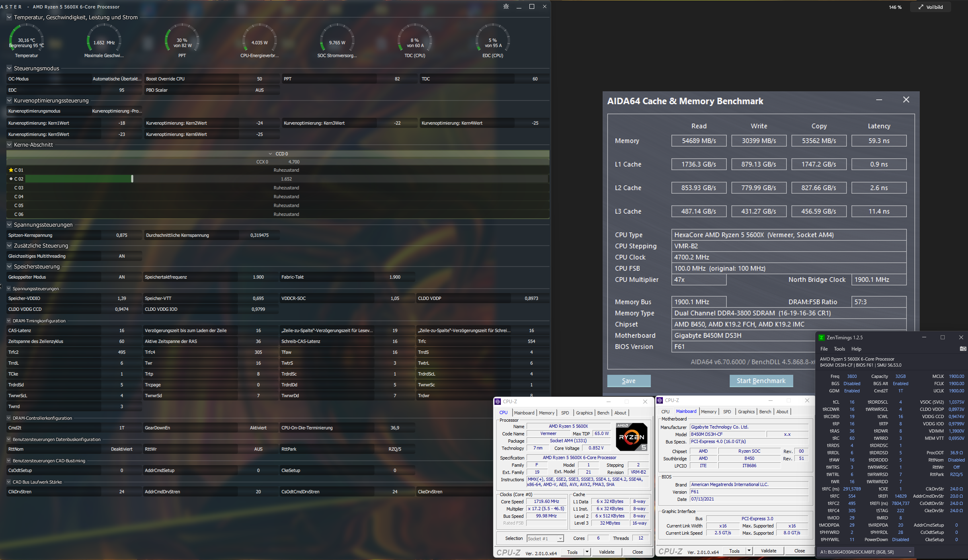
Task: Click the Maximale Geschwindigkeit gauge at 1.652 MHz
Action: [104, 41]
